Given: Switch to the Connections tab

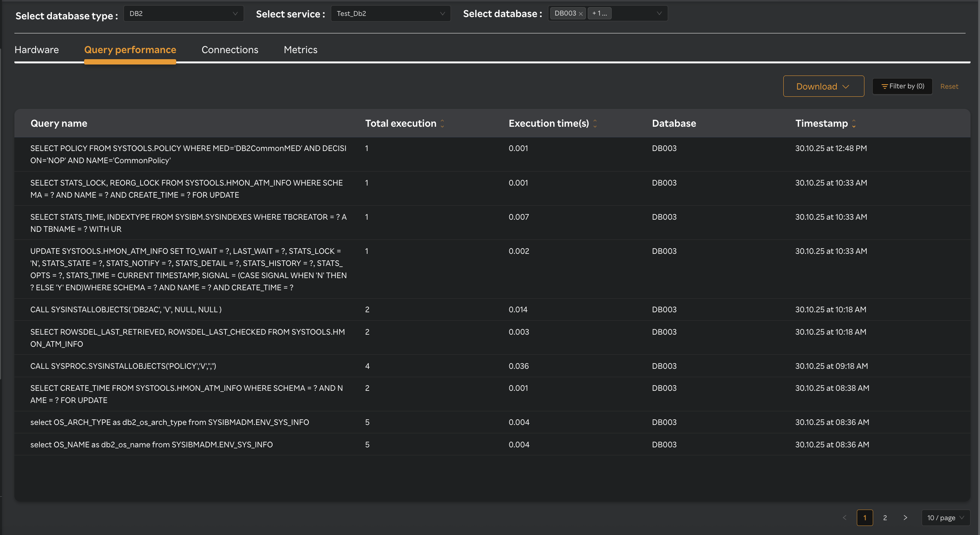Looking at the screenshot, I should 230,49.
